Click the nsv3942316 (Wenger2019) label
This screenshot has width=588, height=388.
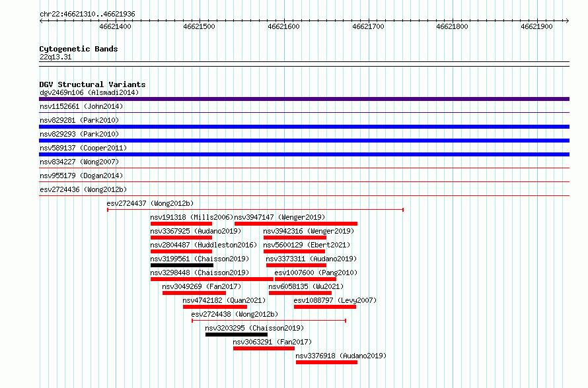pyautogui.click(x=309, y=231)
